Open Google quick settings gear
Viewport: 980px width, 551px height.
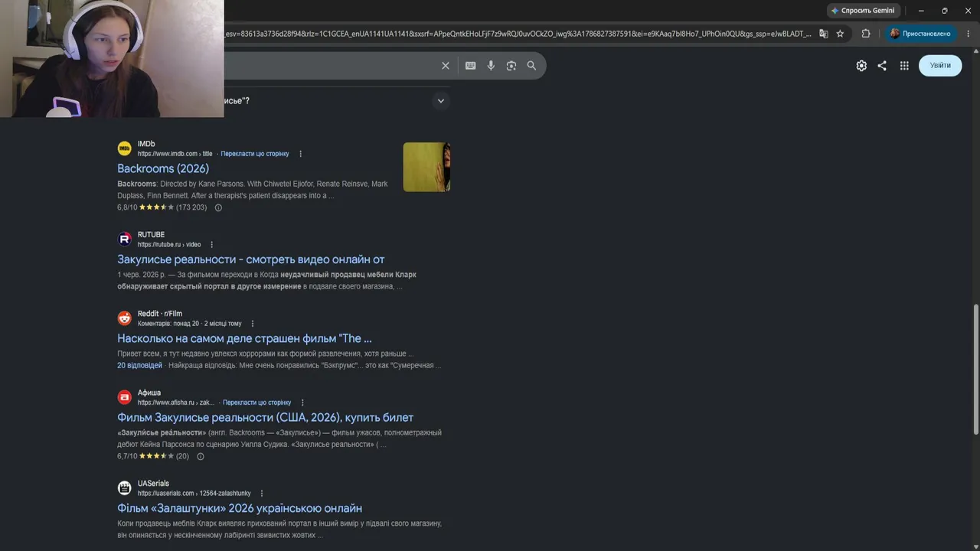pos(861,66)
